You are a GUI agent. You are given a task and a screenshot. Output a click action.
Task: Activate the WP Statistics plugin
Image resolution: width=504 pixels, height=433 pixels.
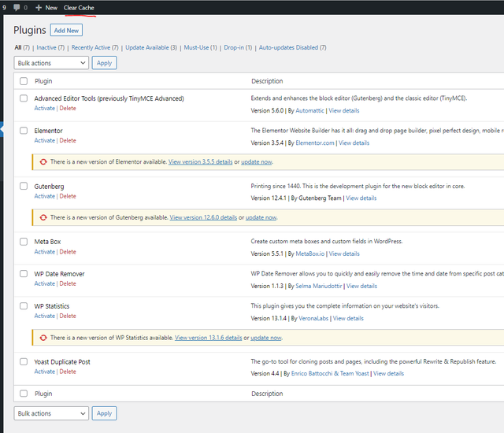point(45,316)
